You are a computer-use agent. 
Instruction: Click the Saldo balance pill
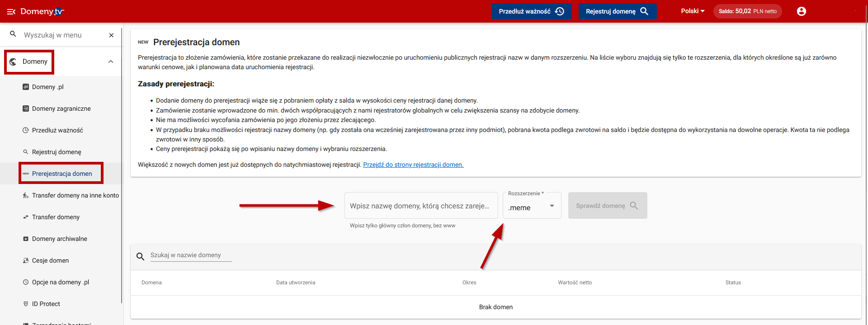[747, 11]
